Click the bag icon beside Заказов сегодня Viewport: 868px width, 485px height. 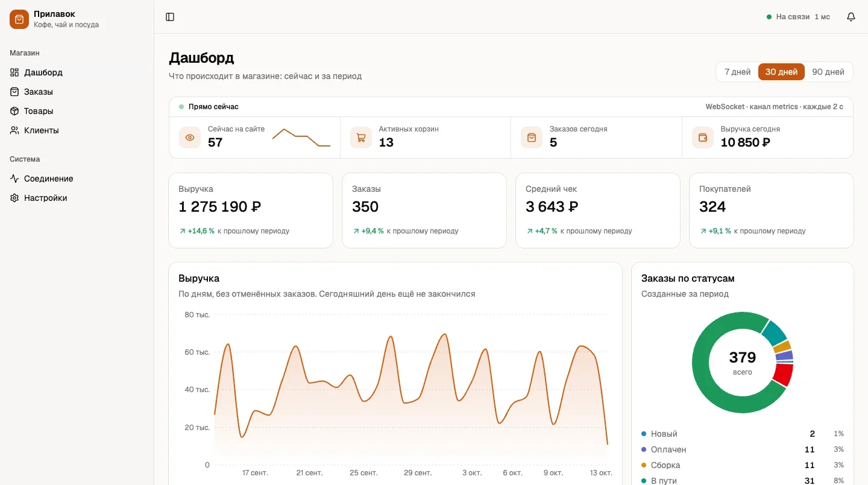[x=532, y=138]
